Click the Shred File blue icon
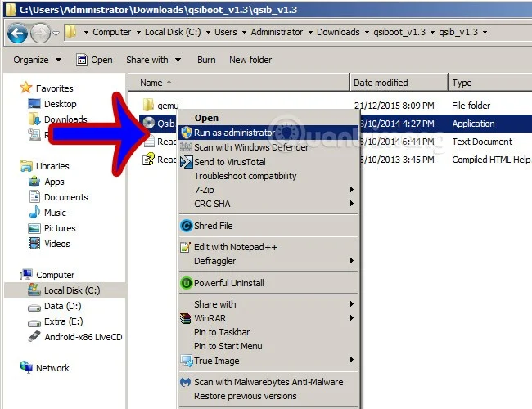The height and width of the screenshot is (409, 532). (x=187, y=226)
